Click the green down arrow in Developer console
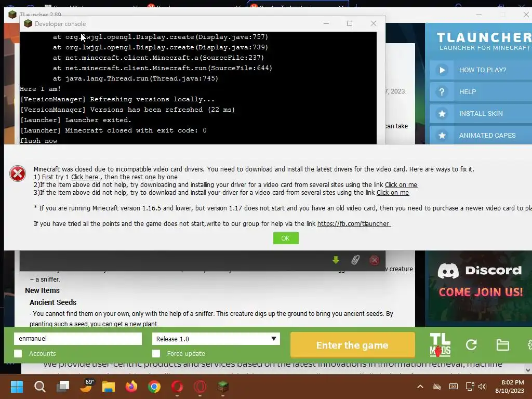 [x=336, y=260]
